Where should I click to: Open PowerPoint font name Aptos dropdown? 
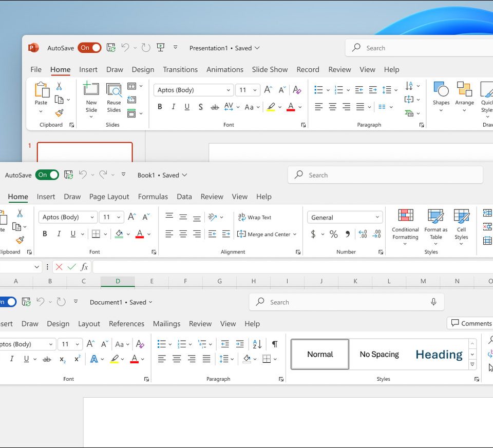(x=228, y=90)
